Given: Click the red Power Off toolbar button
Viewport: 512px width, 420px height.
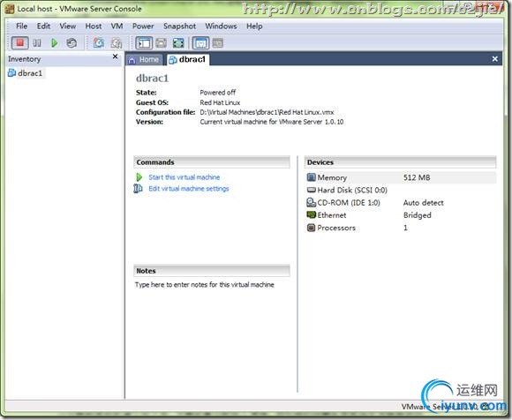Looking at the screenshot, I should point(20,42).
